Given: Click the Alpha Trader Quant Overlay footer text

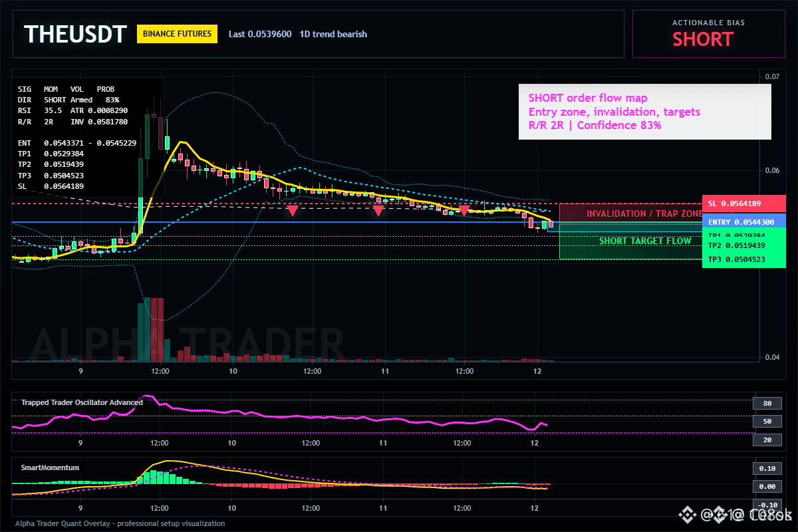Looking at the screenshot, I should (120, 523).
